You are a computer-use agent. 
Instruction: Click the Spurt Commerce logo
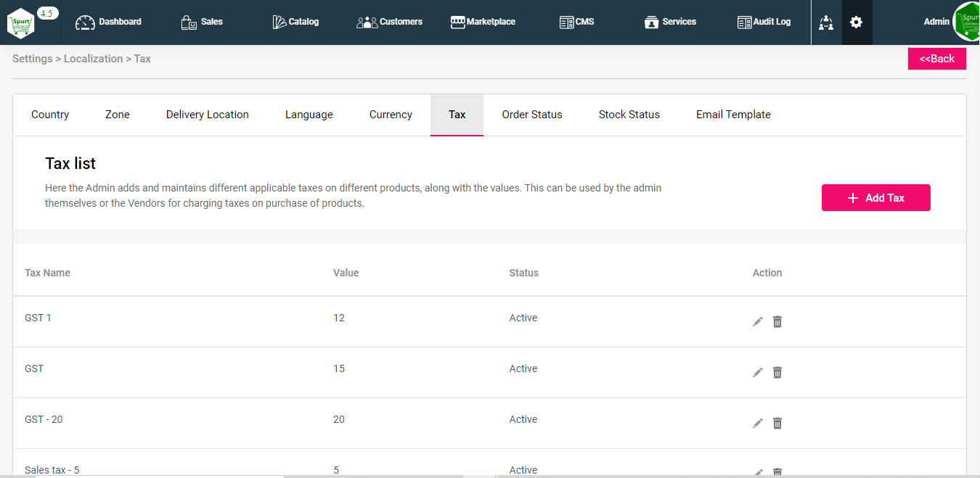tap(20, 22)
